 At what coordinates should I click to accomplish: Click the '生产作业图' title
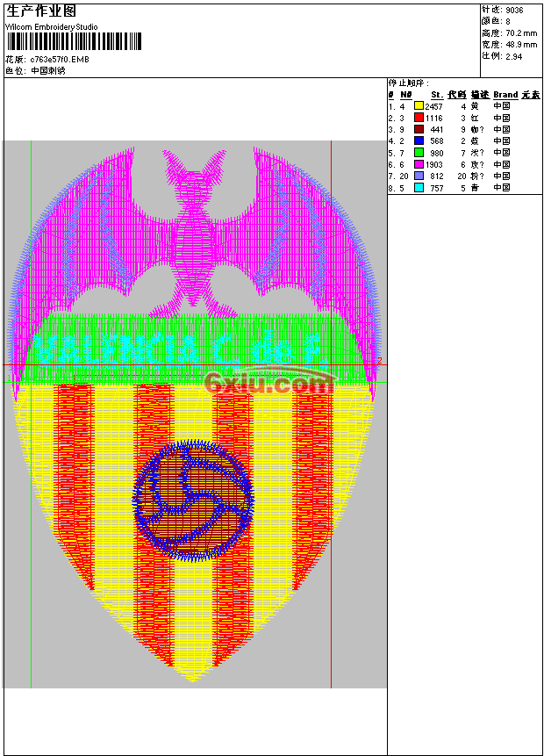pyautogui.click(x=40, y=11)
